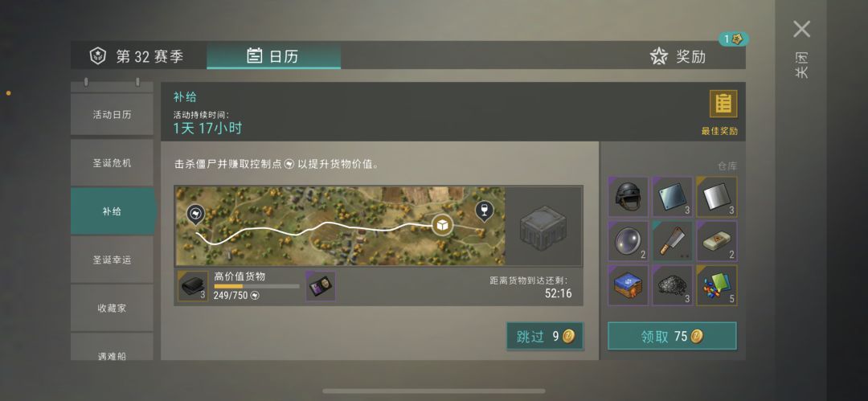Tap the flag start marker on map

click(x=194, y=215)
